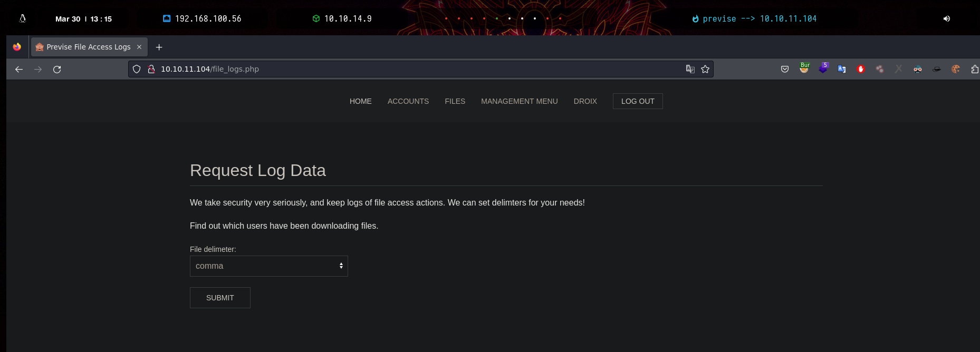Click the translate page icon in URL bar
This screenshot has width=980, height=352.
click(690, 69)
